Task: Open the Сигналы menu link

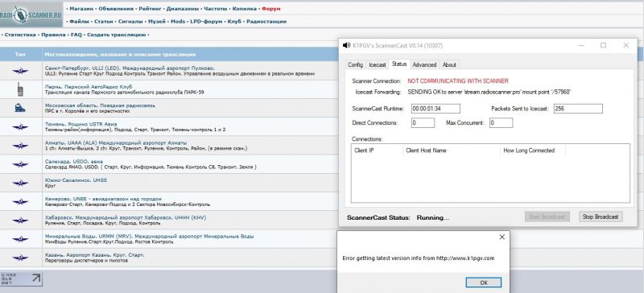Action: click(x=130, y=21)
